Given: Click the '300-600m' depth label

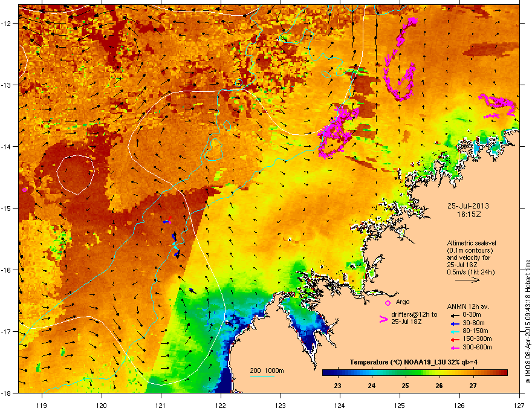Looking at the screenshot, I should coord(477,348).
